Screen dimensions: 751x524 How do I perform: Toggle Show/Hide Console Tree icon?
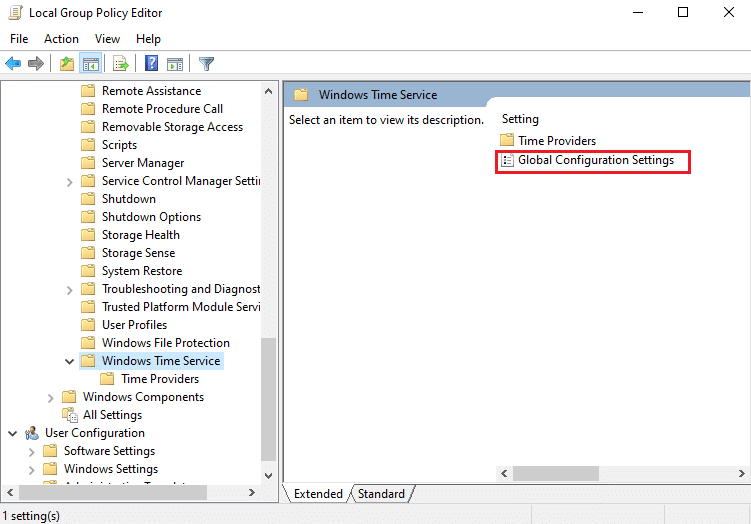pyautogui.click(x=91, y=64)
